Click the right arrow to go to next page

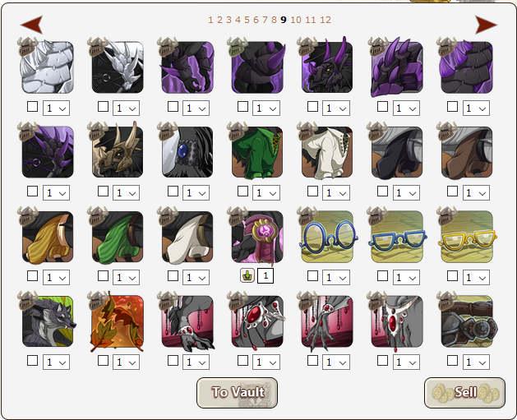tap(486, 25)
